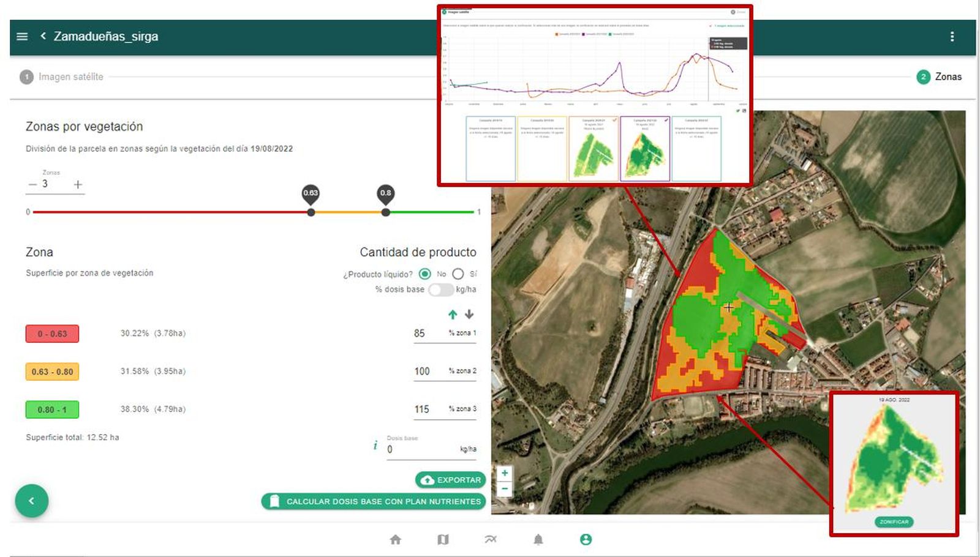
Task: Open the three-dot options menu
Action: coord(953,37)
